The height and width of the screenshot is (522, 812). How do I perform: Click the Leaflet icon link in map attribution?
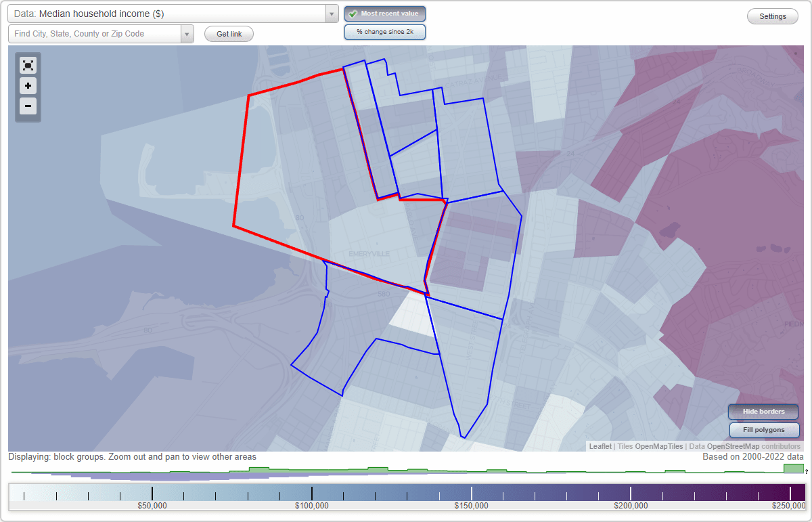pos(600,446)
